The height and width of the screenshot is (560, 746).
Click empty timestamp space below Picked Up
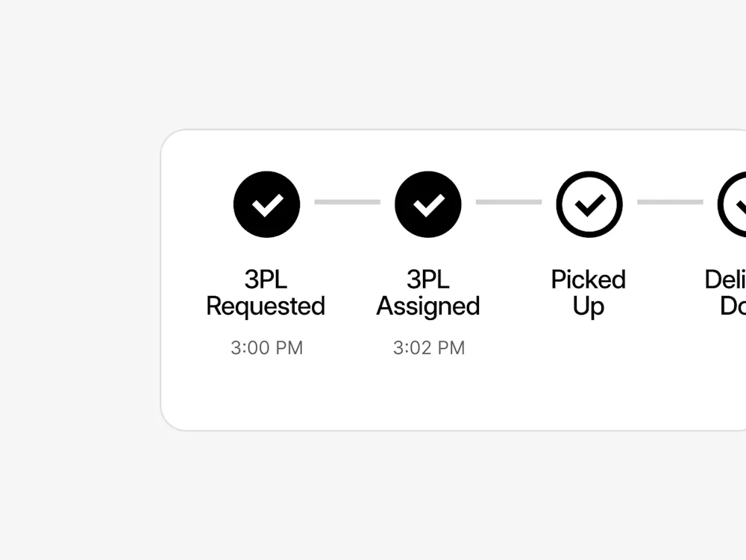coord(589,348)
